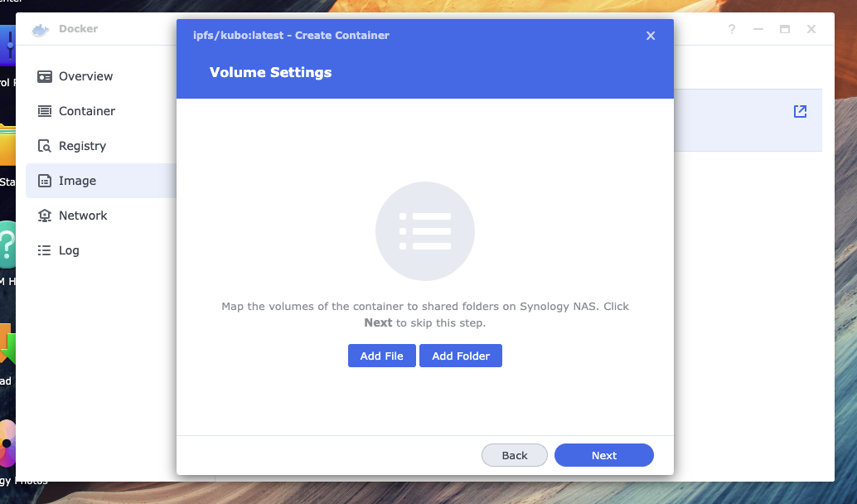This screenshot has height=504, width=857.
Task: Select the Container sidebar icon
Action: click(44, 112)
